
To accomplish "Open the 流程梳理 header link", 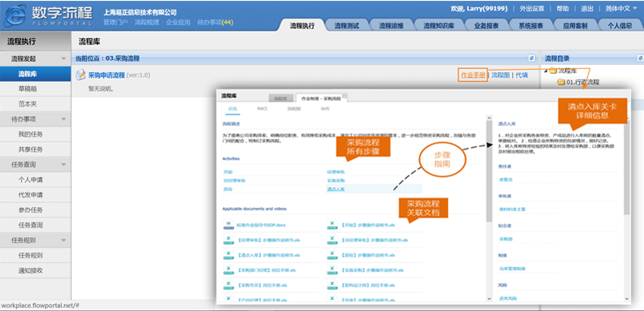I will pyautogui.click(x=147, y=23).
